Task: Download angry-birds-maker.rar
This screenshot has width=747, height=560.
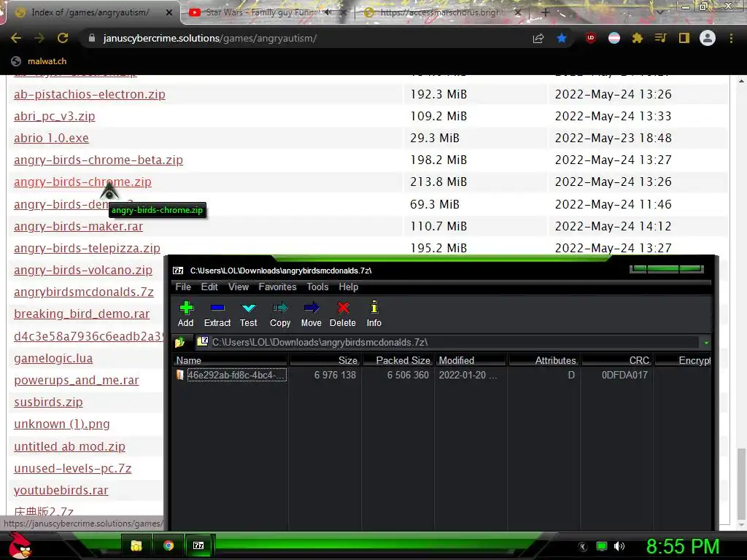Action: click(78, 226)
